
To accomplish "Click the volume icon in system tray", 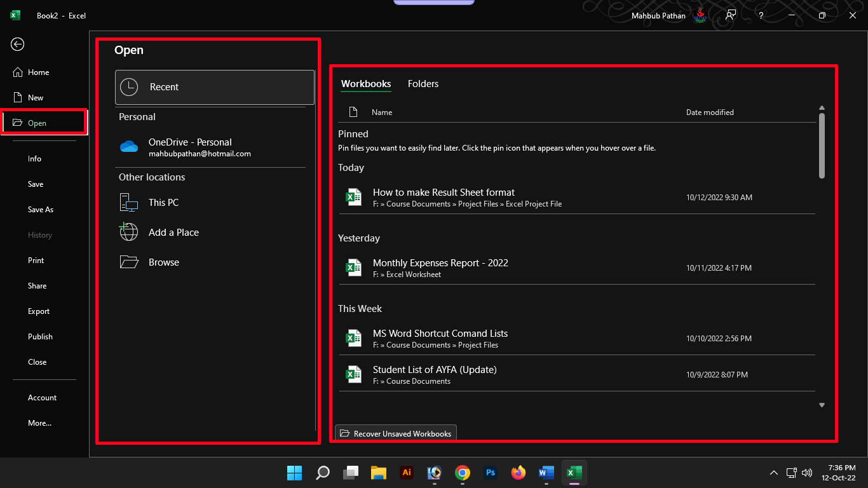I will [x=807, y=473].
